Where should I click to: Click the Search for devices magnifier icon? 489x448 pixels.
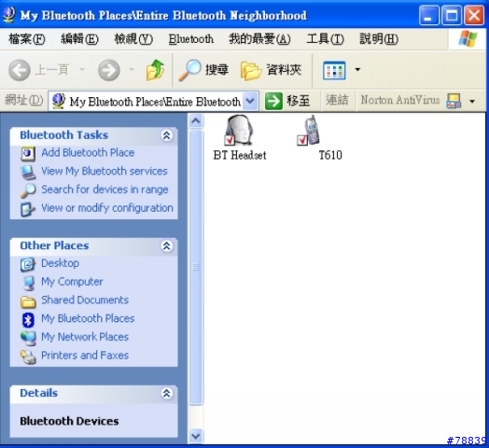(x=28, y=190)
